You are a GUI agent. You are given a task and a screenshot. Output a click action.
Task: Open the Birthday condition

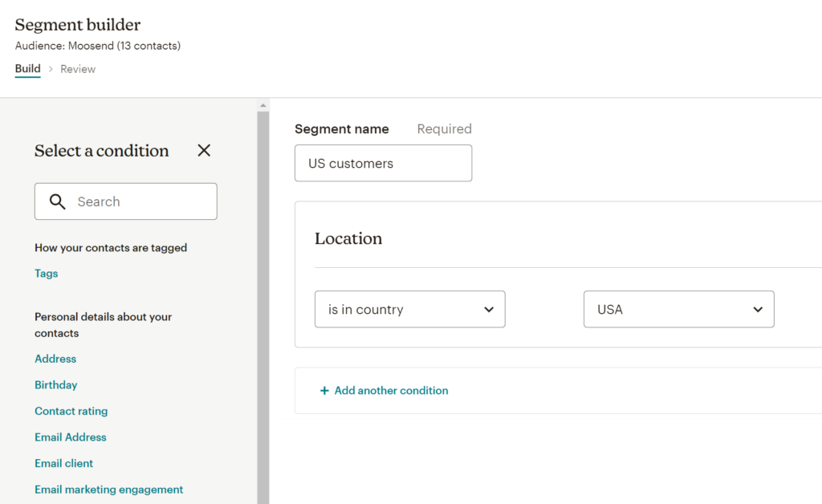55,385
